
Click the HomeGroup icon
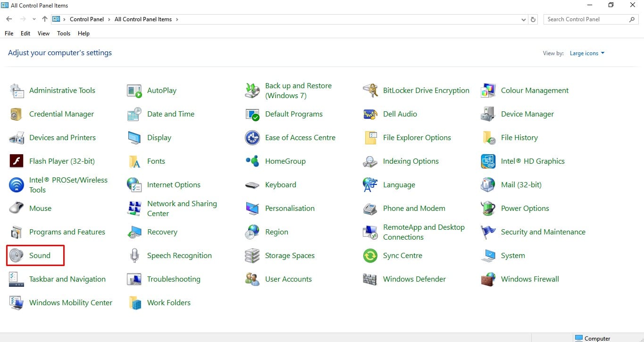[252, 161]
